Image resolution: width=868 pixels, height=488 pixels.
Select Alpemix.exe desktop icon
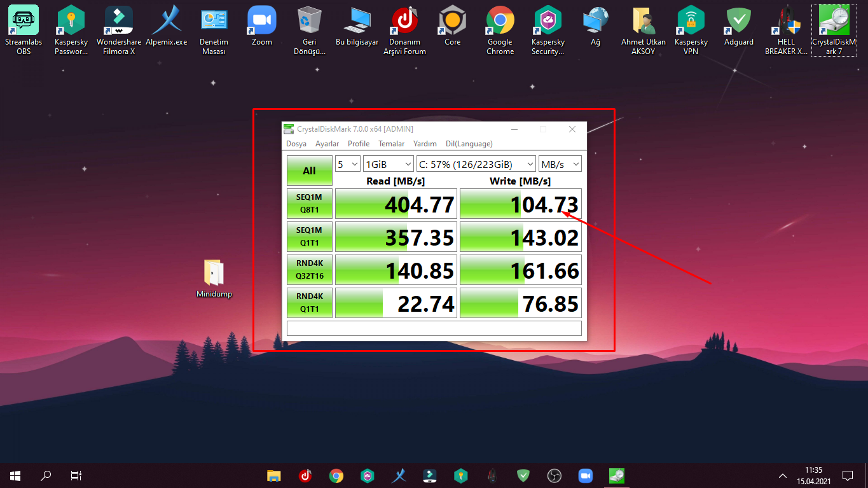167,27
